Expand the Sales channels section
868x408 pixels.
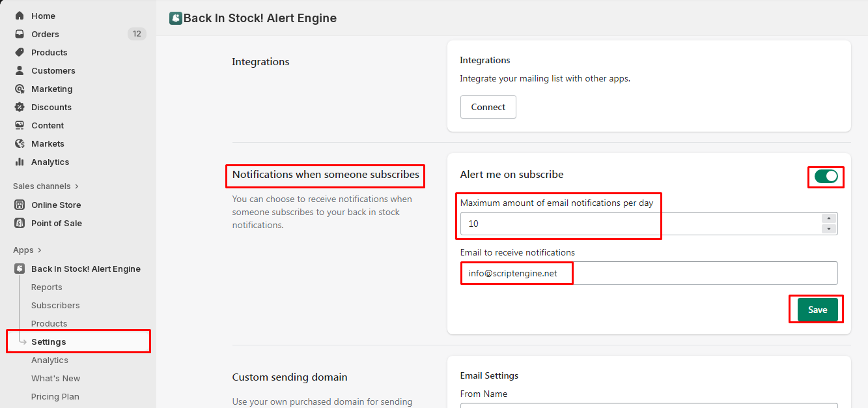77,186
